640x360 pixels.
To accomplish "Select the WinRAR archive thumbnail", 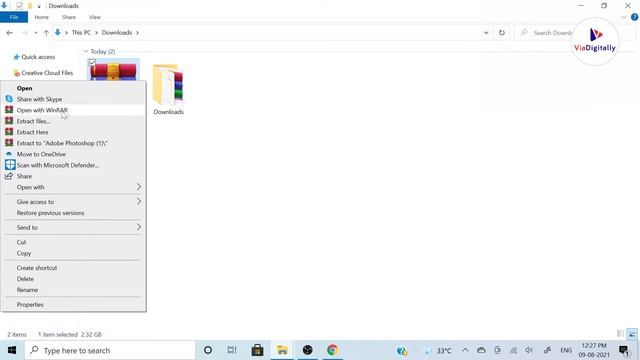I will 114,71.
